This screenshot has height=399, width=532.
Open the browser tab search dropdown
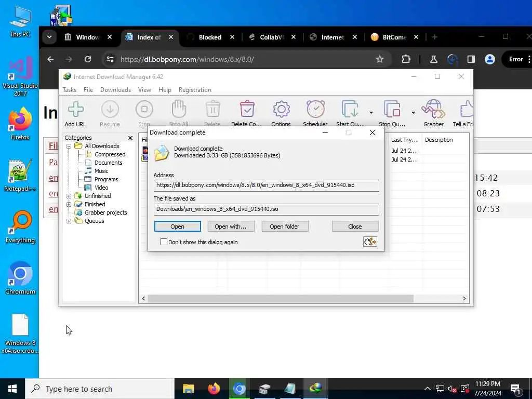[x=49, y=37]
